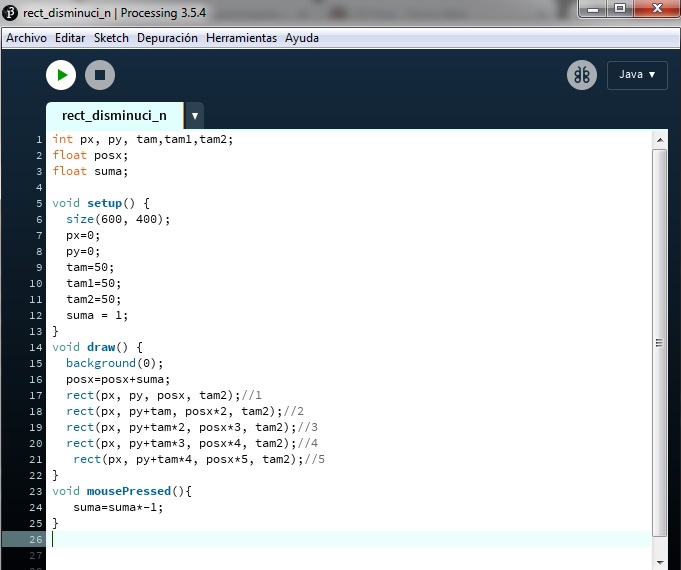Click the scroll up arrow of the editor
The width and height of the screenshot is (681, 570).
point(659,139)
